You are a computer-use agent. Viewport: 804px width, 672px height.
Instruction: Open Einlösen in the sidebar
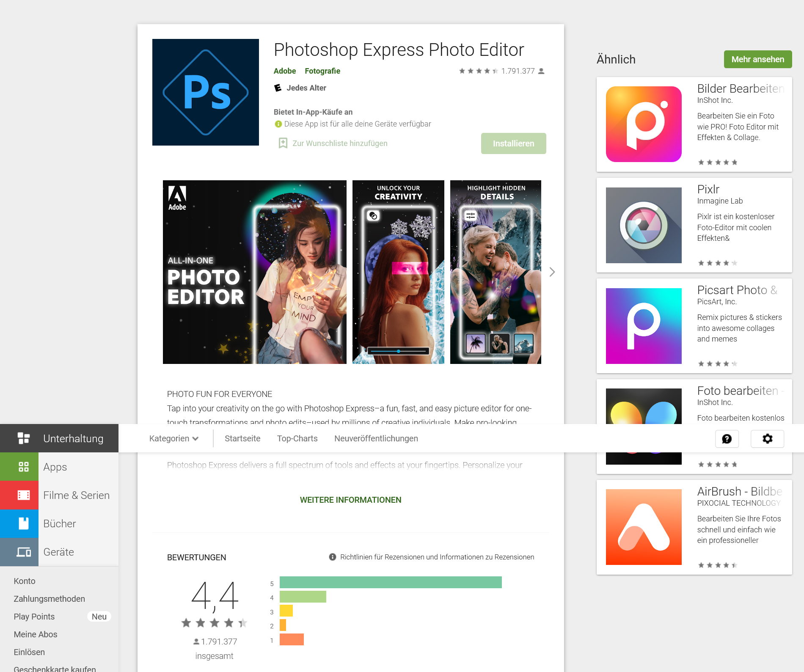click(x=29, y=652)
